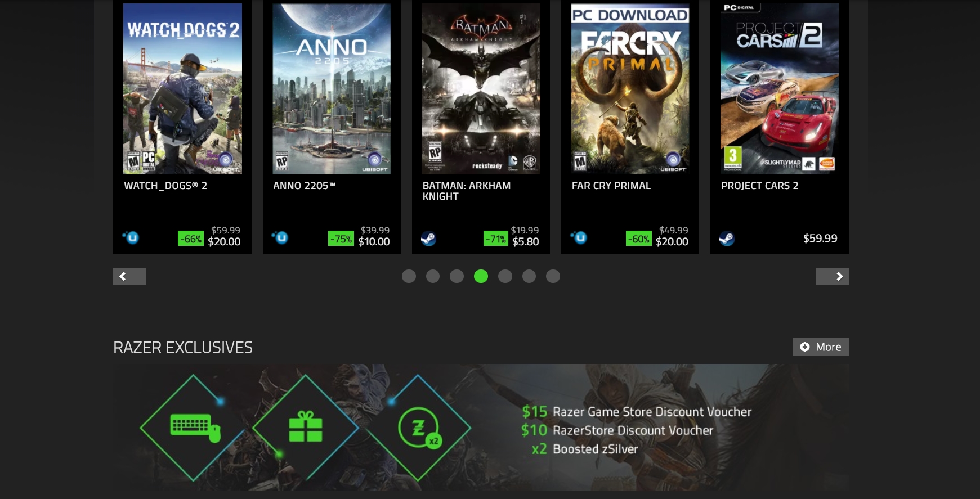
Task: Click the Uplay icon on Anno 2205
Action: pyautogui.click(x=280, y=237)
